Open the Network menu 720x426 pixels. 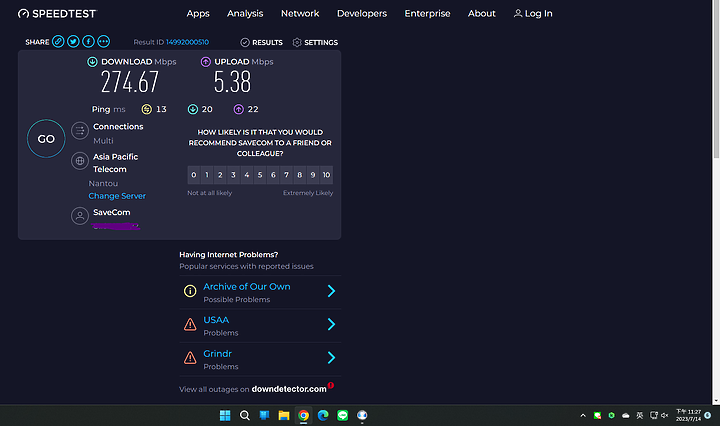tap(300, 14)
